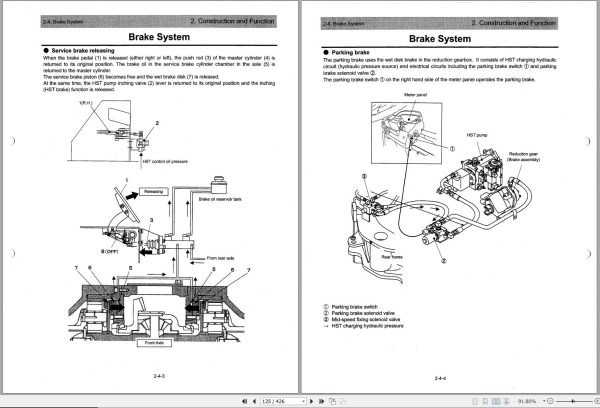Click the HST pump label

(477, 135)
